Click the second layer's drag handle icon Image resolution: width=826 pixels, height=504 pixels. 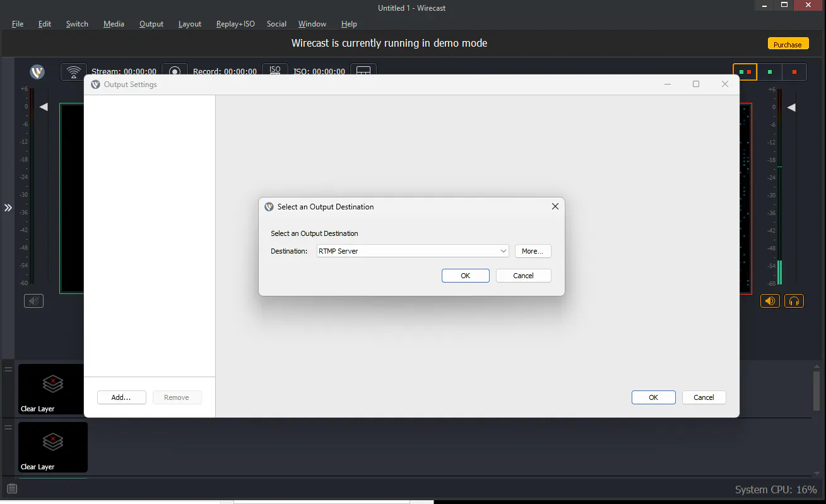[x=9, y=427]
